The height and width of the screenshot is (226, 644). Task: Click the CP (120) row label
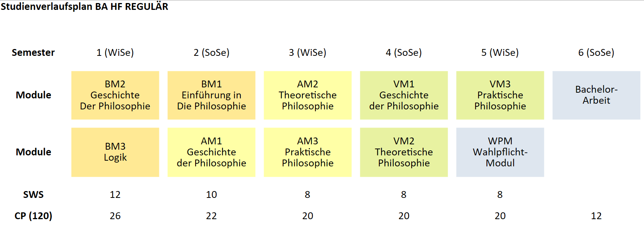click(33, 216)
